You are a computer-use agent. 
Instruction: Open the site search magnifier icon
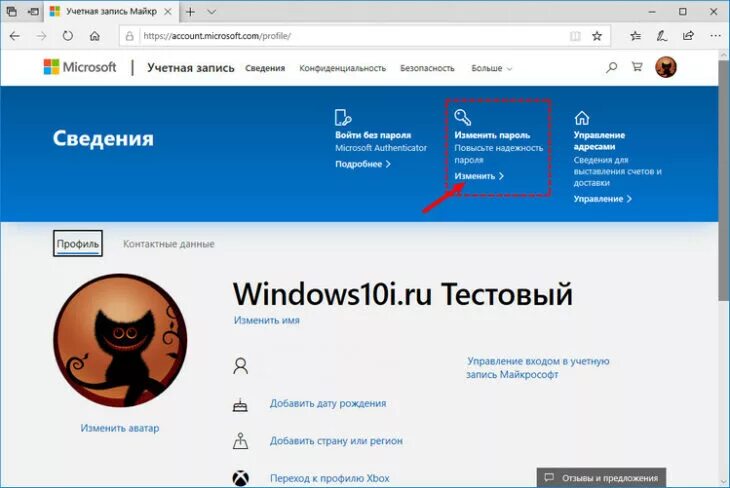[x=611, y=68]
